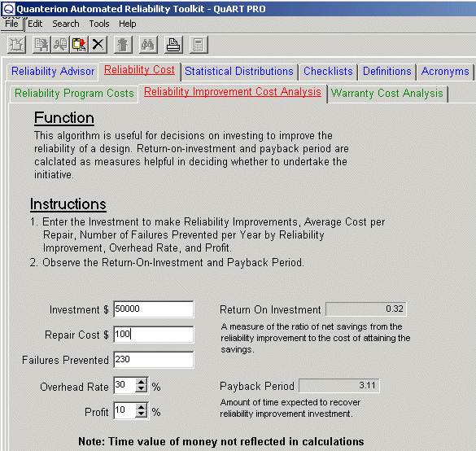Decrease Overhead Rate with the down arrow
The height and width of the screenshot is (451, 476).
141,389
